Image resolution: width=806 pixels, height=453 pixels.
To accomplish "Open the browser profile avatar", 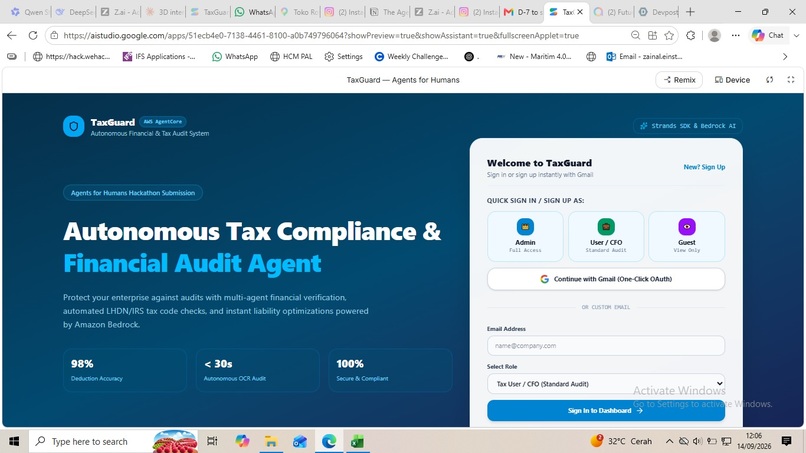I will (x=714, y=35).
